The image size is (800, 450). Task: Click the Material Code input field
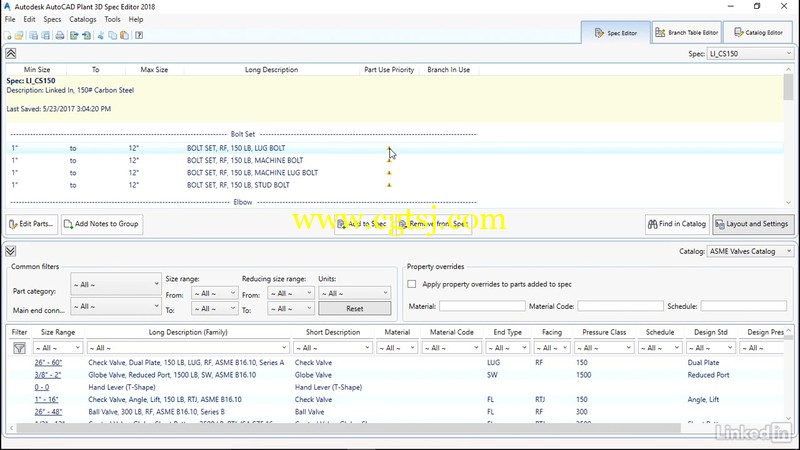[x=620, y=306]
